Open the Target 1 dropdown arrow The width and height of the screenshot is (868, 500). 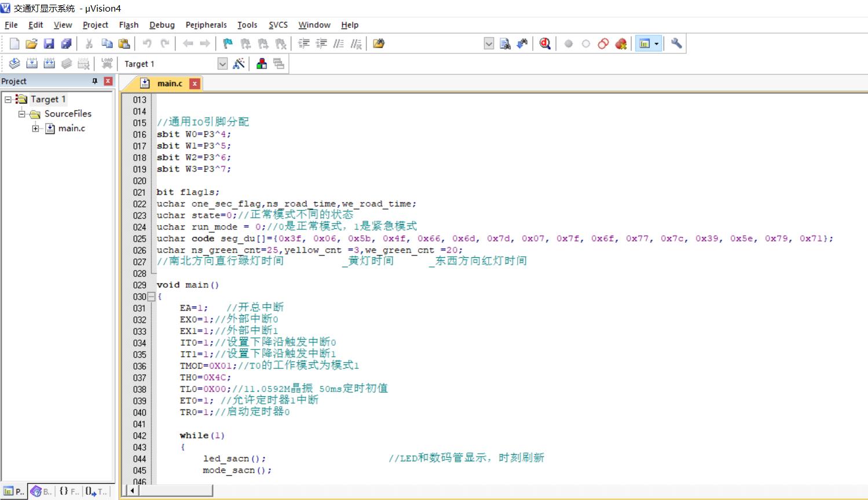tap(222, 64)
